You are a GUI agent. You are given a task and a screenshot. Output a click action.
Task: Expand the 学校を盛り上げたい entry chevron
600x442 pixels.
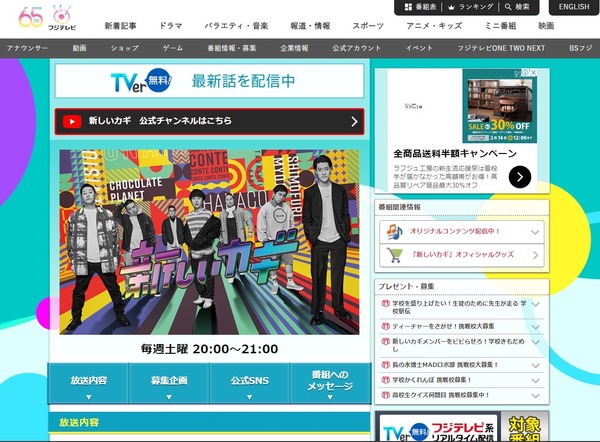tap(536, 305)
